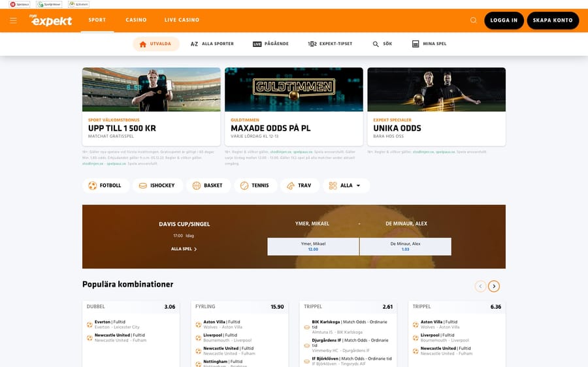Click the Logga In button
Viewport: 588px width, 367px height.
[504, 20]
